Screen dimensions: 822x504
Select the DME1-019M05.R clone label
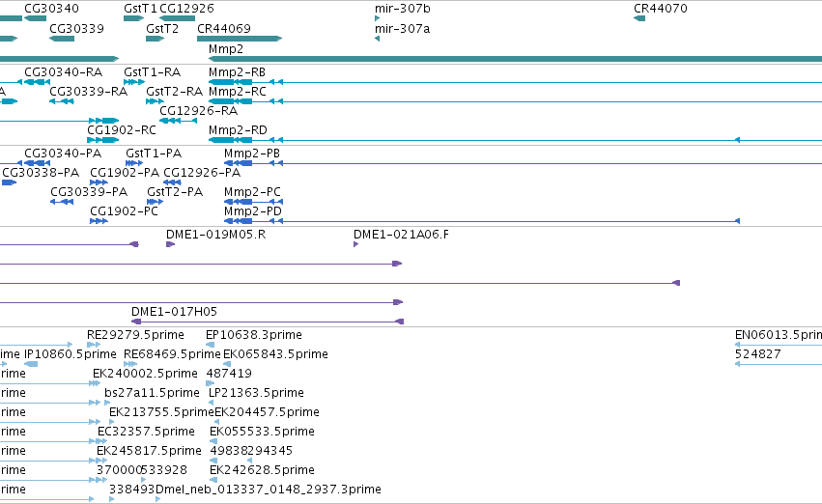(x=215, y=235)
